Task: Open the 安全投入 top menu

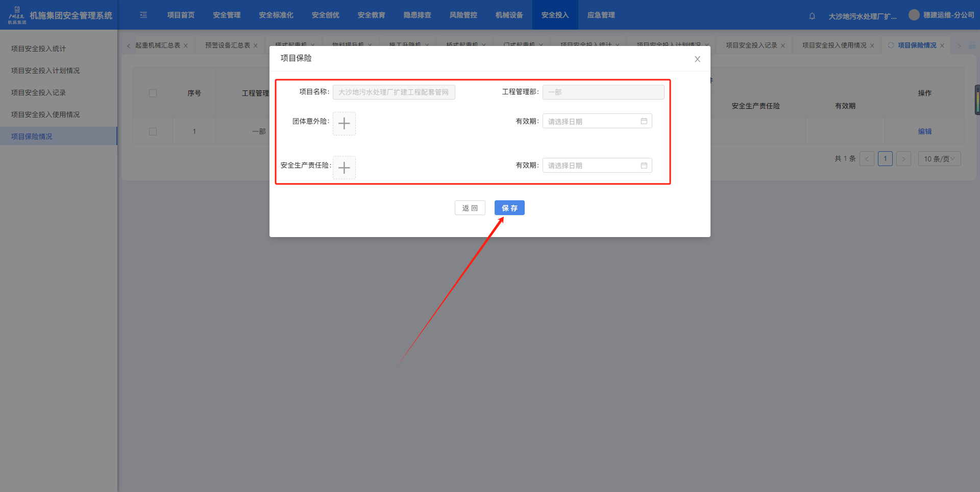Action: point(555,15)
